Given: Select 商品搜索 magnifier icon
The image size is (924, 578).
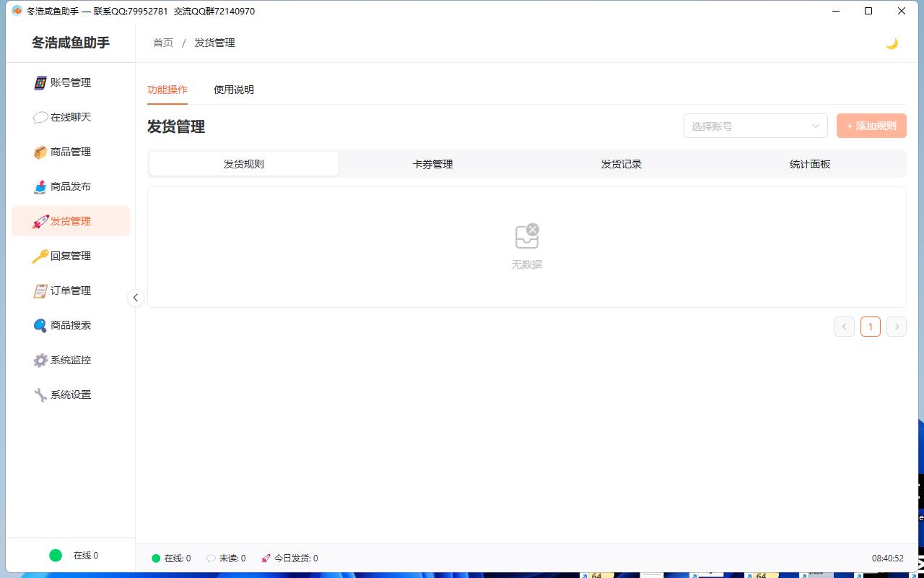Looking at the screenshot, I should tap(40, 325).
